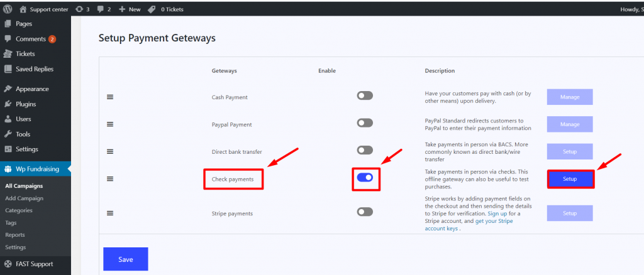Click the Cash Payment gateway label
The height and width of the screenshot is (275, 644).
(x=230, y=97)
